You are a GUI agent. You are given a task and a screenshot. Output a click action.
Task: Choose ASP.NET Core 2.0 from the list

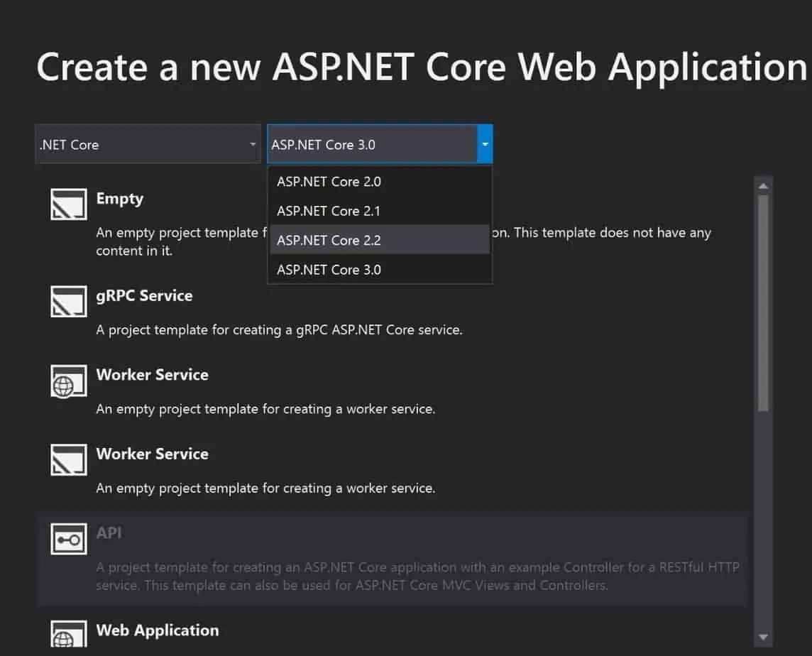pyautogui.click(x=328, y=182)
